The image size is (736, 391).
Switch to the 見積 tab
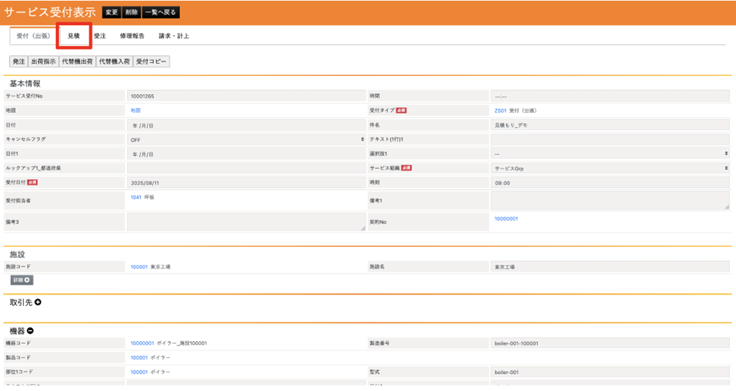click(74, 36)
